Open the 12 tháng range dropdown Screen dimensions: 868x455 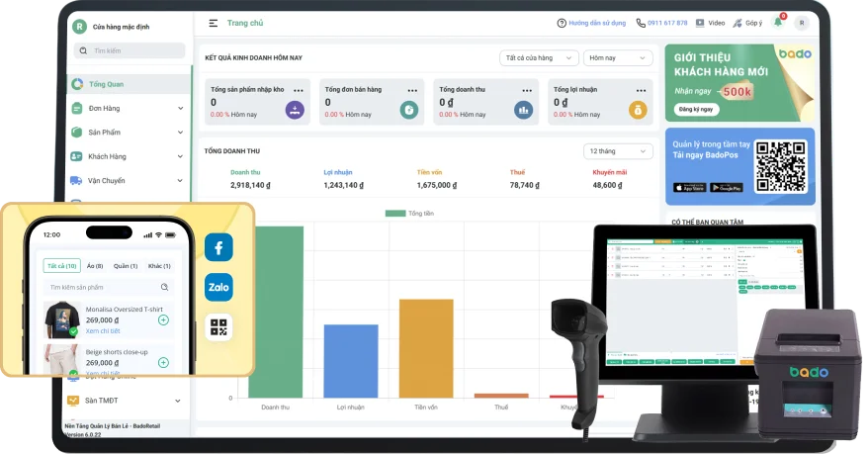(x=618, y=151)
